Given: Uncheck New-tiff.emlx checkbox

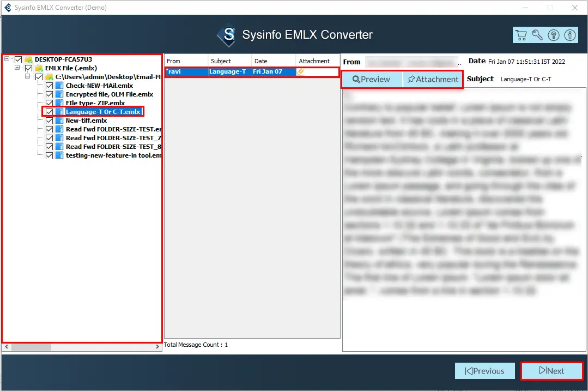Looking at the screenshot, I should 49,121.
